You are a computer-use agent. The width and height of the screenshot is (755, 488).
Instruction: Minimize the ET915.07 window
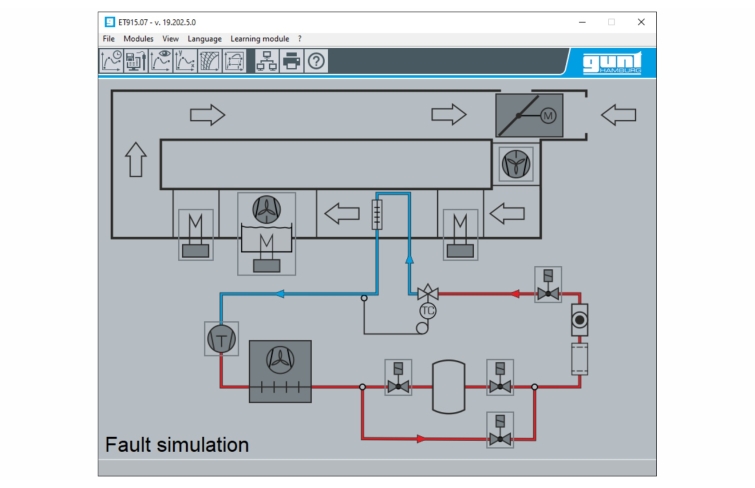click(582, 22)
